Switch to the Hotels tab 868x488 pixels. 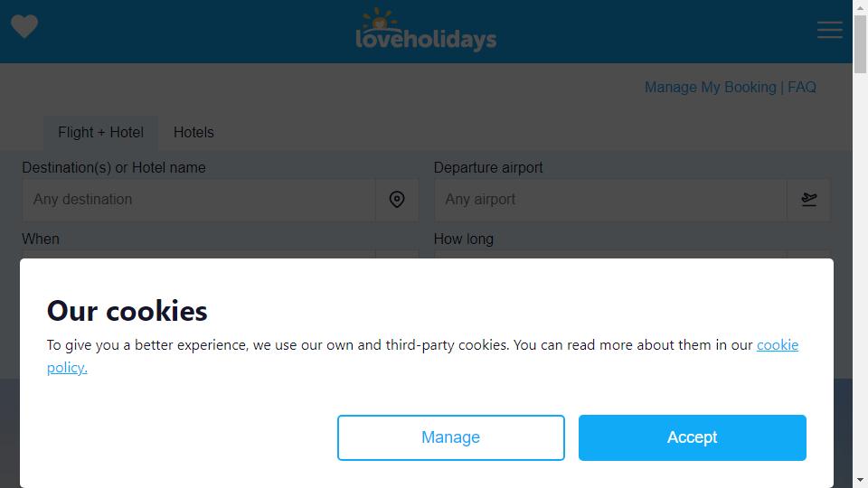click(193, 132)
